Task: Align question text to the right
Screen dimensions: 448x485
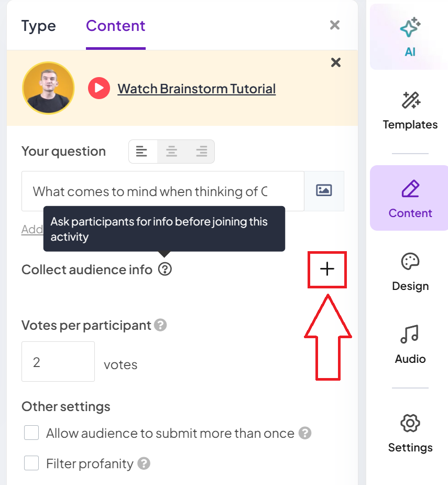Action: tap(201, 151)
